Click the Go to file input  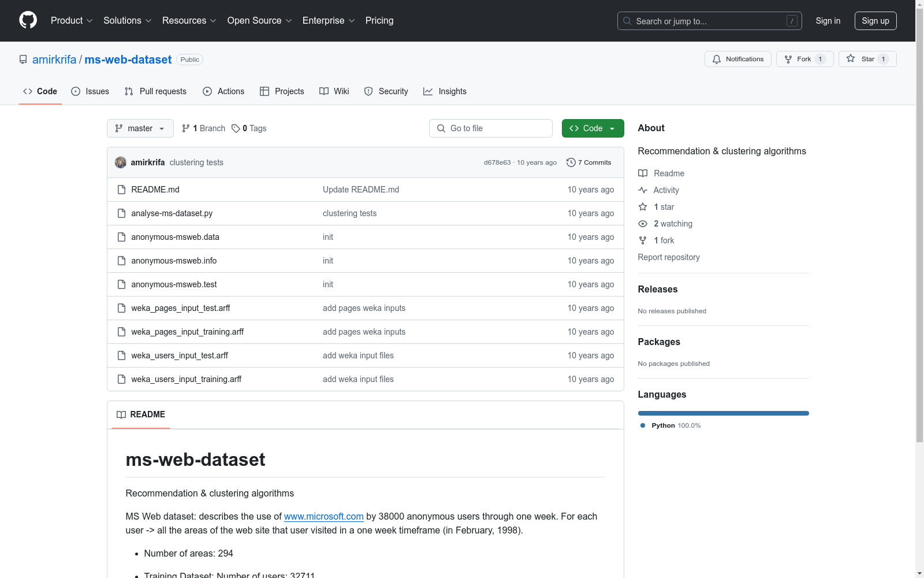pos(491,128)
